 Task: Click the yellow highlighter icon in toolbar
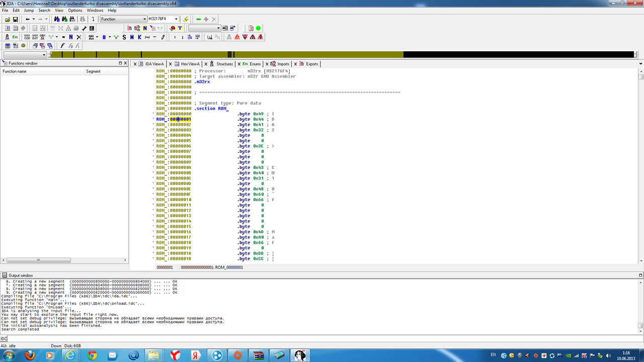[186, 19]
